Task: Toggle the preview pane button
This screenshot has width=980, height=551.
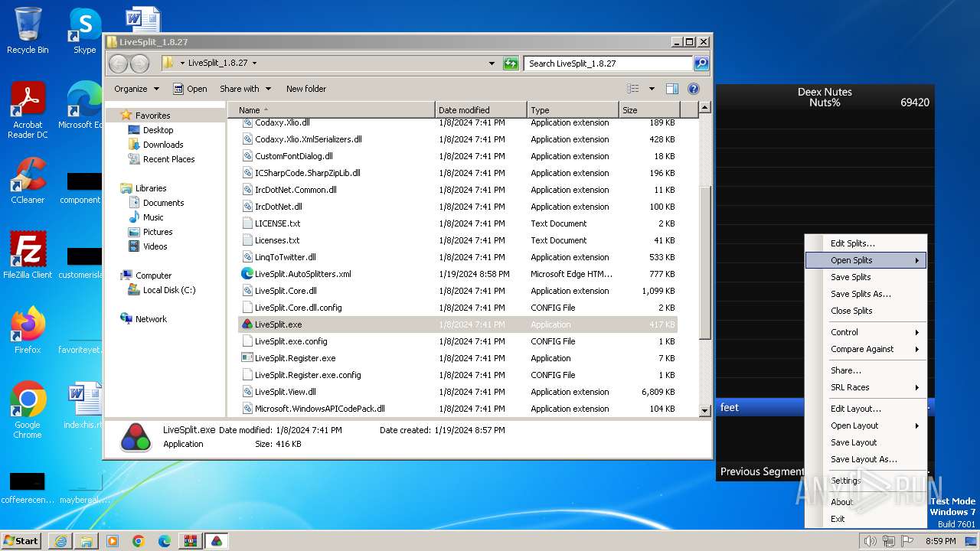Action: click(671, 89)
